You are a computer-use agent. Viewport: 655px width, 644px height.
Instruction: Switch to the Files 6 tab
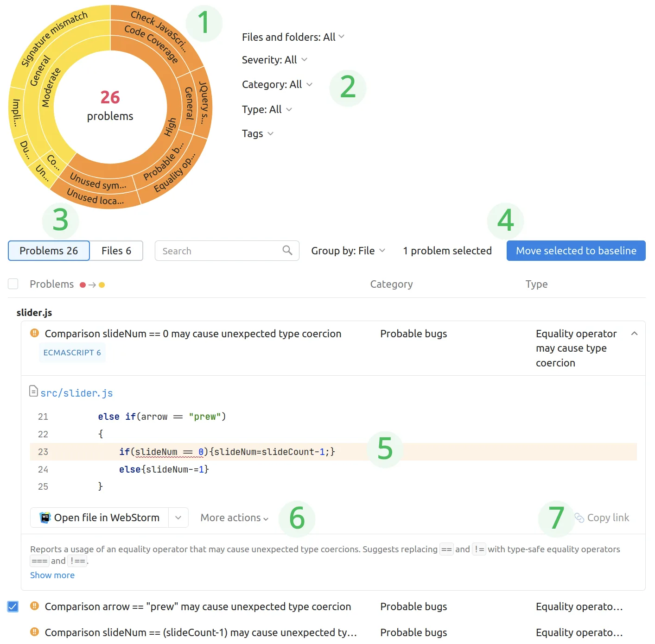(116, 251)
